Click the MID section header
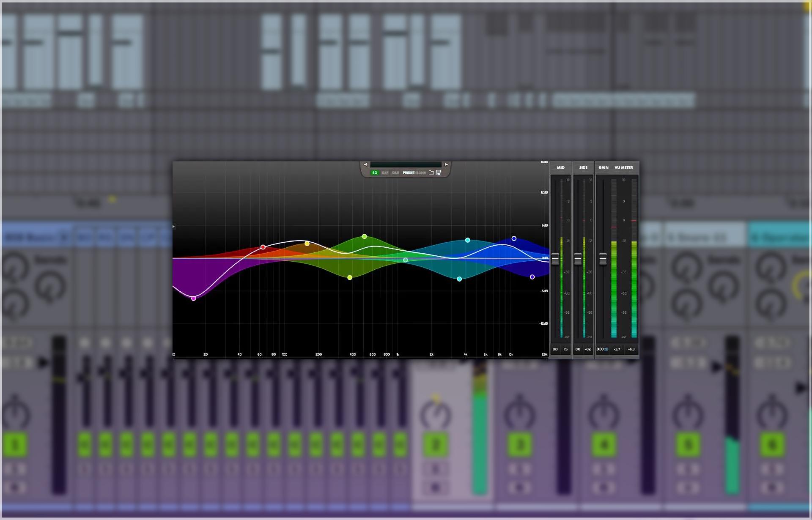Viewport: 812px width, 520px height. 561,167
